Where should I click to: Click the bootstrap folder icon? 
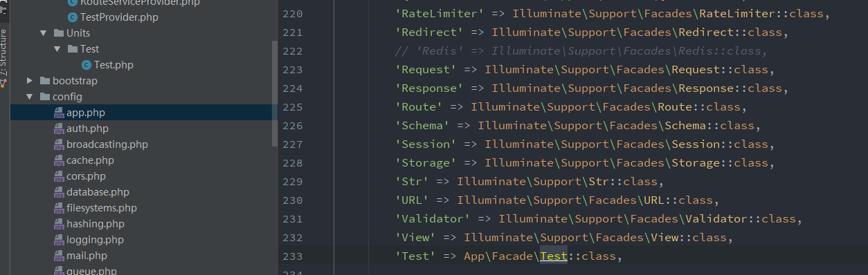click(x=46, y=81)
